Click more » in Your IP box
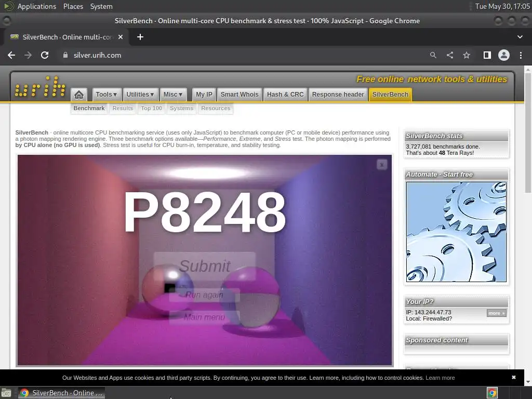The image size is (532, 399). pyautogui.click(x=496, y=313)
